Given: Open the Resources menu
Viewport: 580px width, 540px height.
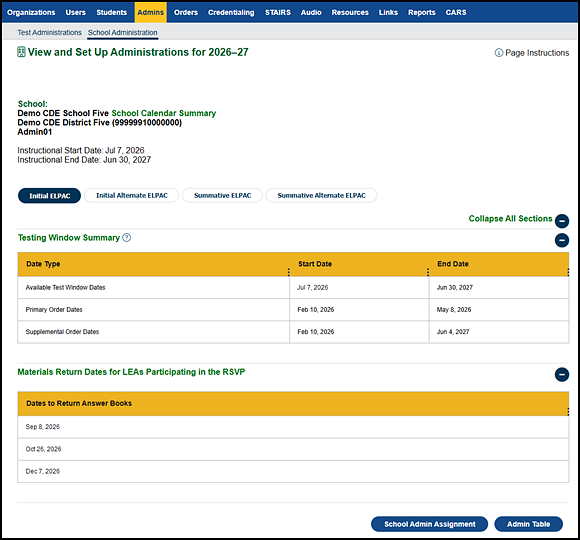Looking at the screenshot, I should tap(350, 13).
